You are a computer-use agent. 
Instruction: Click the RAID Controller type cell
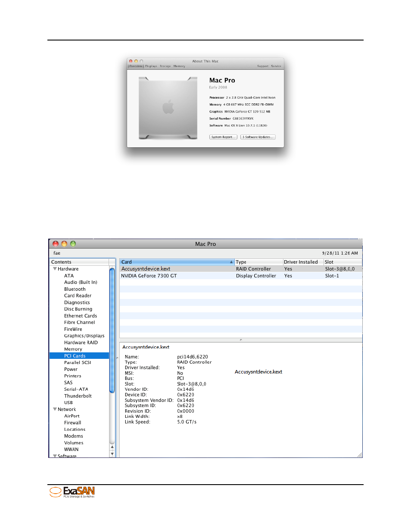(x=253, y=269)
